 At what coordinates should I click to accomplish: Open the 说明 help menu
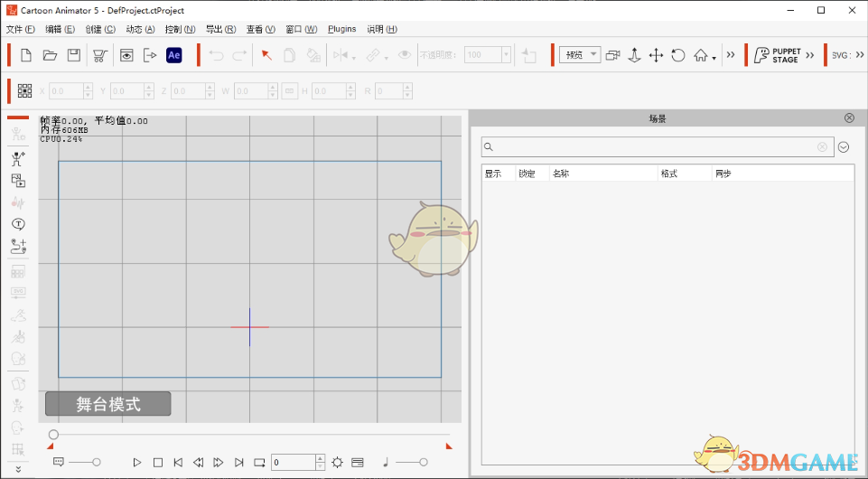point(382,29)
